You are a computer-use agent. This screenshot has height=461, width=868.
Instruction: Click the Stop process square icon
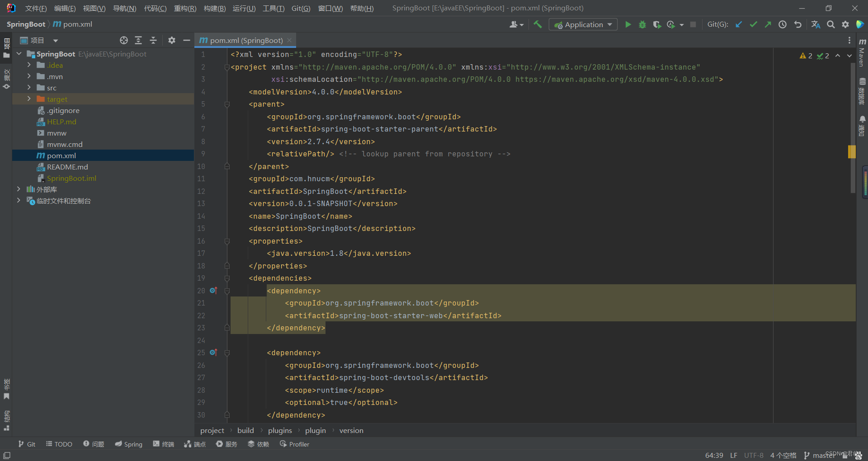pos(693,24)
